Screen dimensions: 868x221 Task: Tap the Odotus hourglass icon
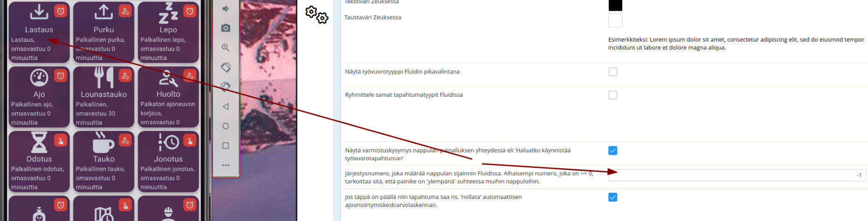click(39, 142)
